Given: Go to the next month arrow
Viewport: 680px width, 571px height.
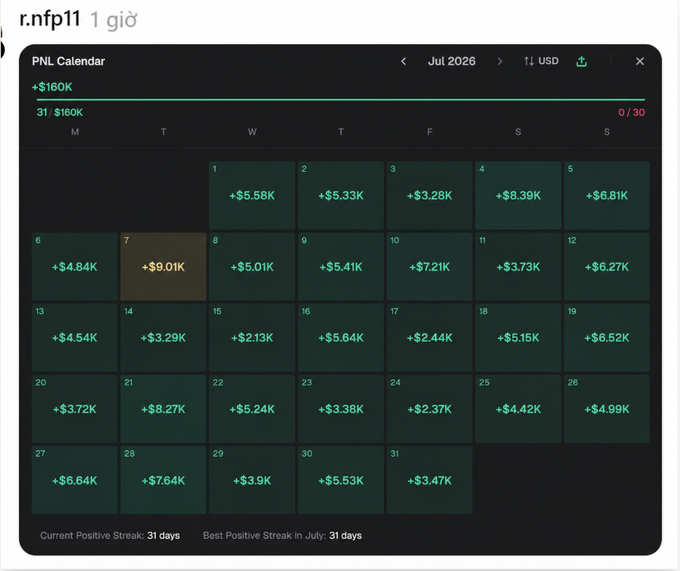Looking at the screenshot, I should click(500, 62).
